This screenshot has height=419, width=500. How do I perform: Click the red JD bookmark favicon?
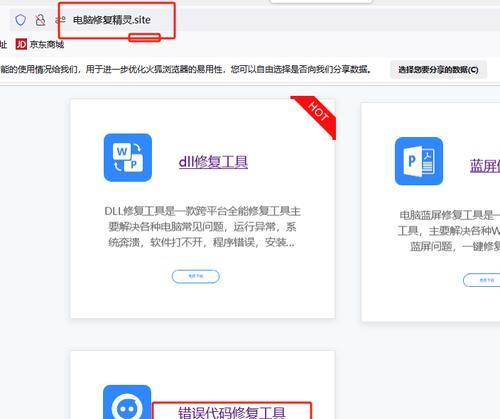click(x=21, y=44)
